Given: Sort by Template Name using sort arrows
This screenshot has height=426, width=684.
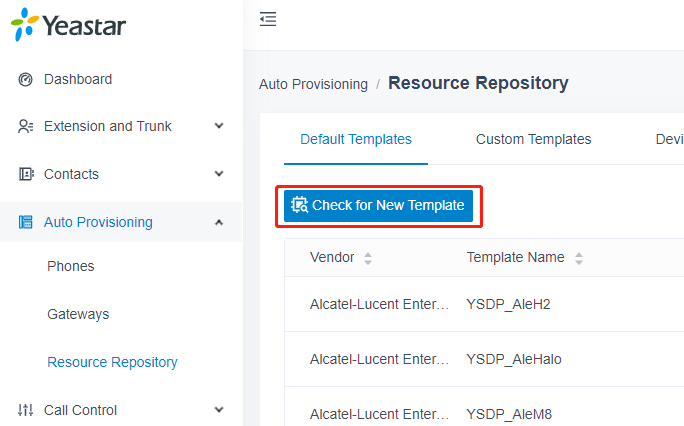Looking at the screenshot, I should (x=578, y=258).
